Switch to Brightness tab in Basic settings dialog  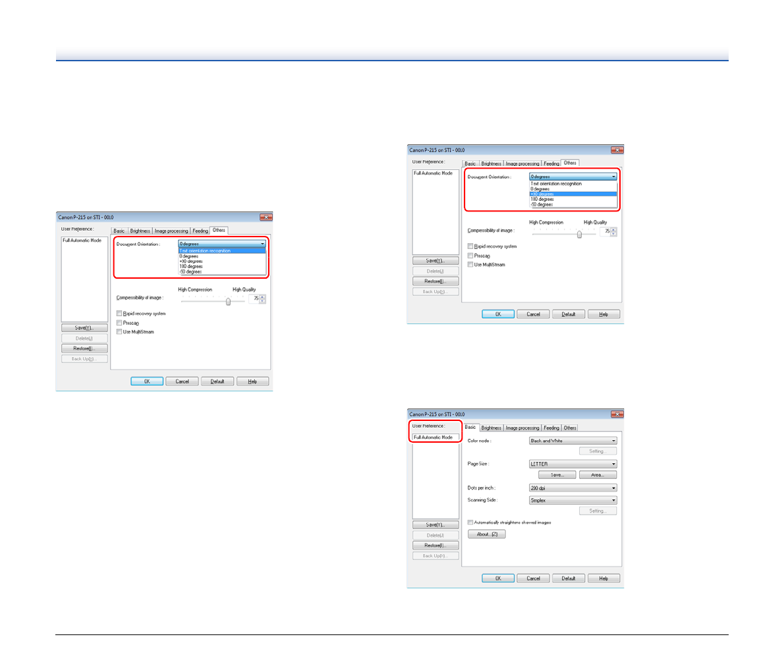[491, 428]
